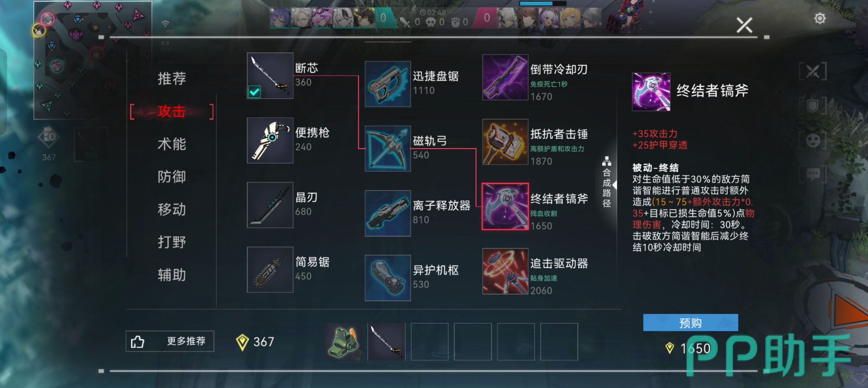Switch to the 推荐 category tab
Screen dimensions: 868x388
coord(172,79)
